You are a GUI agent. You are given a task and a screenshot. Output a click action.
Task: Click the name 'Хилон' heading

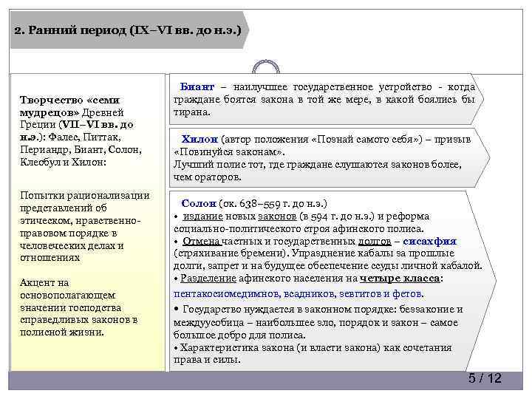point(199,139)
